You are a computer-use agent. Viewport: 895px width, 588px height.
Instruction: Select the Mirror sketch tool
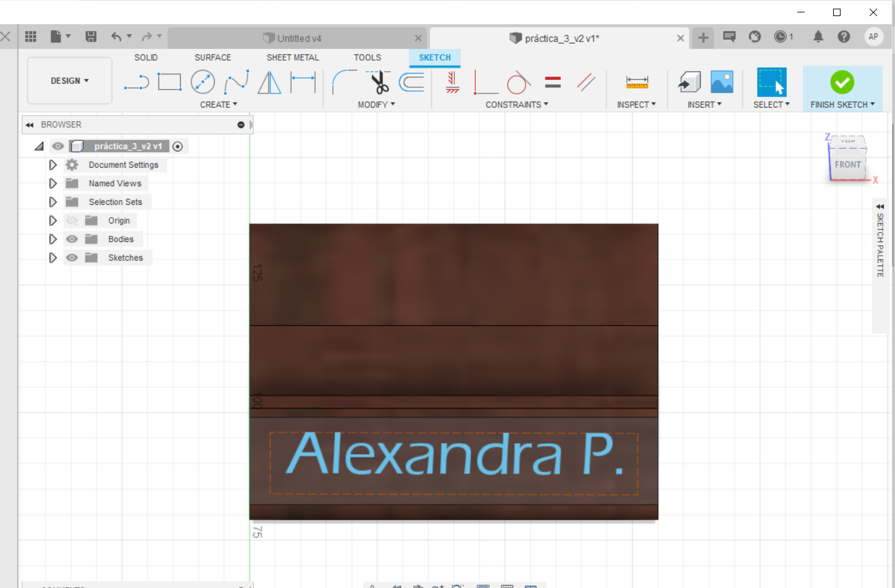pyautogui.click(x=269, y=82)
